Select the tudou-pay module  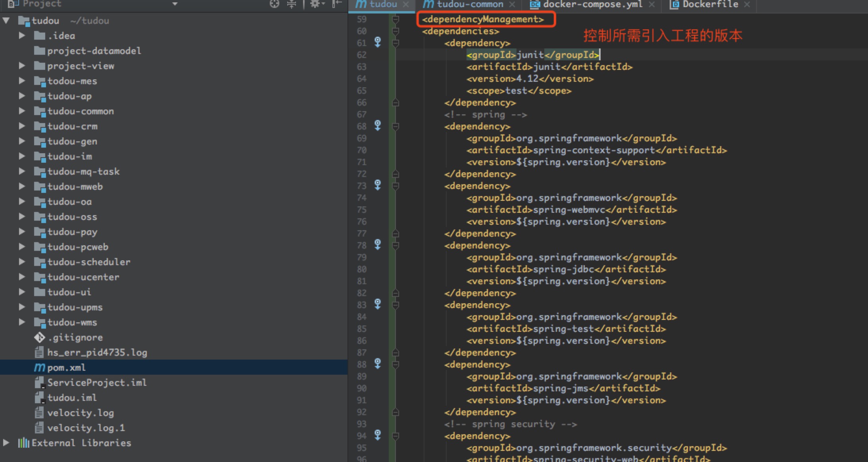coord(72,232)
